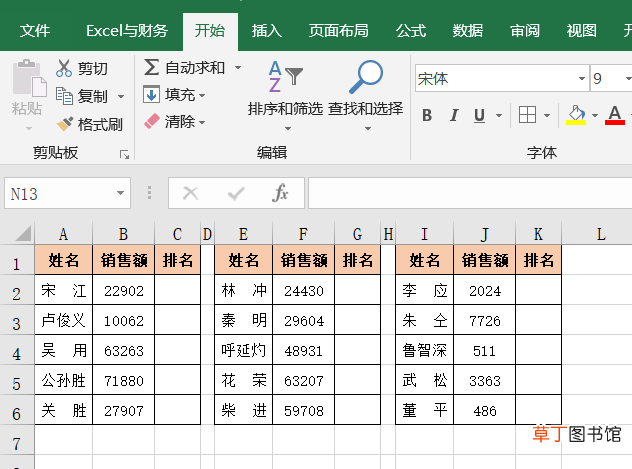
Task: Open clipboard group dialog launcher
Action: [x=124, y=154]
